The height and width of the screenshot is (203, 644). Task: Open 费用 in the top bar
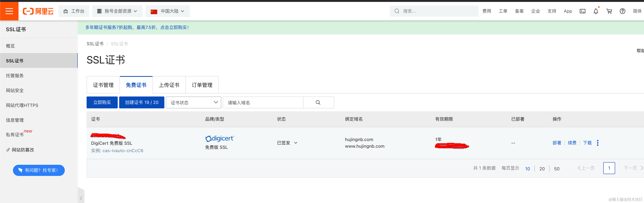tap(487, 11)
